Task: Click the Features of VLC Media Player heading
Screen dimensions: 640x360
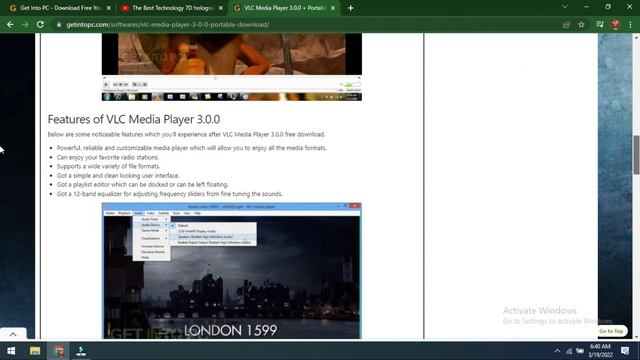Action: coord(134,119)
